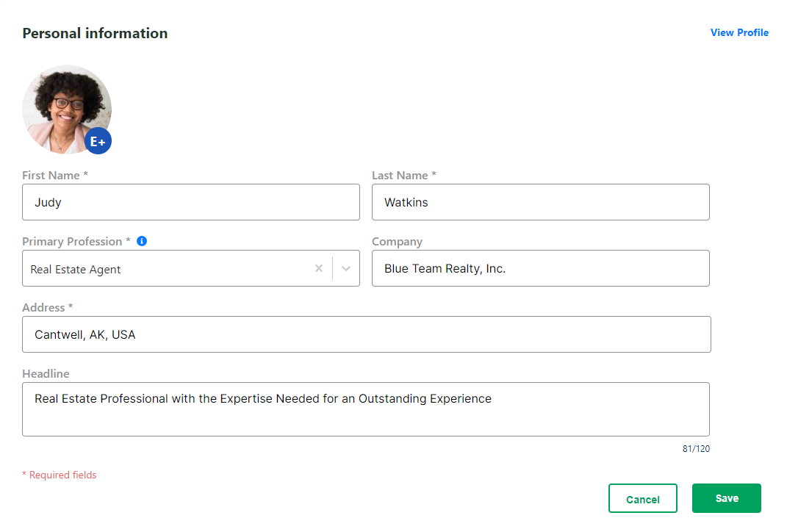Click into the Headline text area

[366, 409]
